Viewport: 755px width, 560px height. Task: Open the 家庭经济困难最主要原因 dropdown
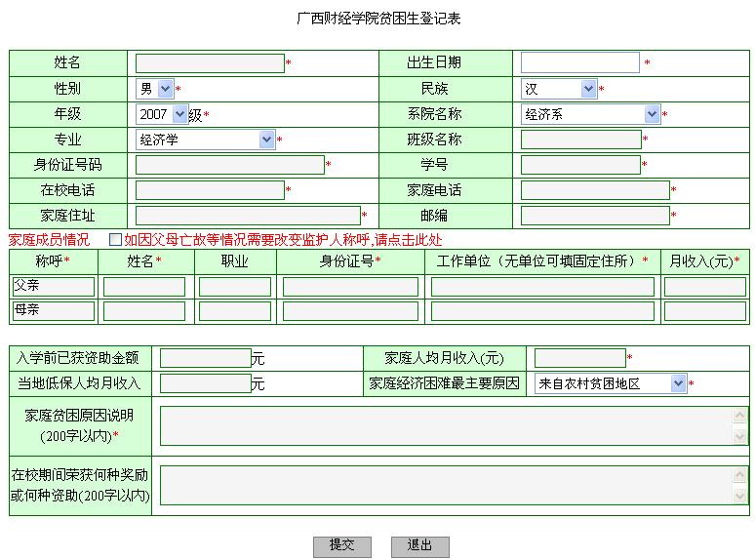pos(611,383)
